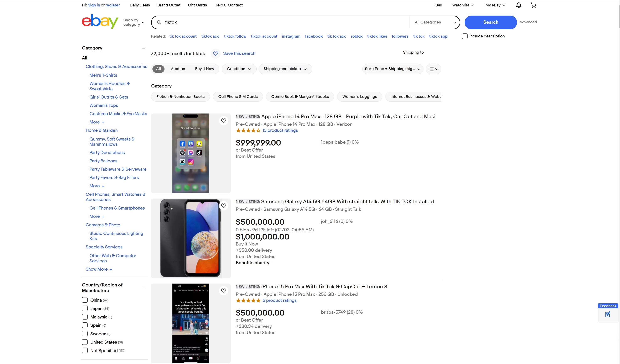620x364 pixels.
Task: Click the heart next to Save this search
Action: click(215, 53)
